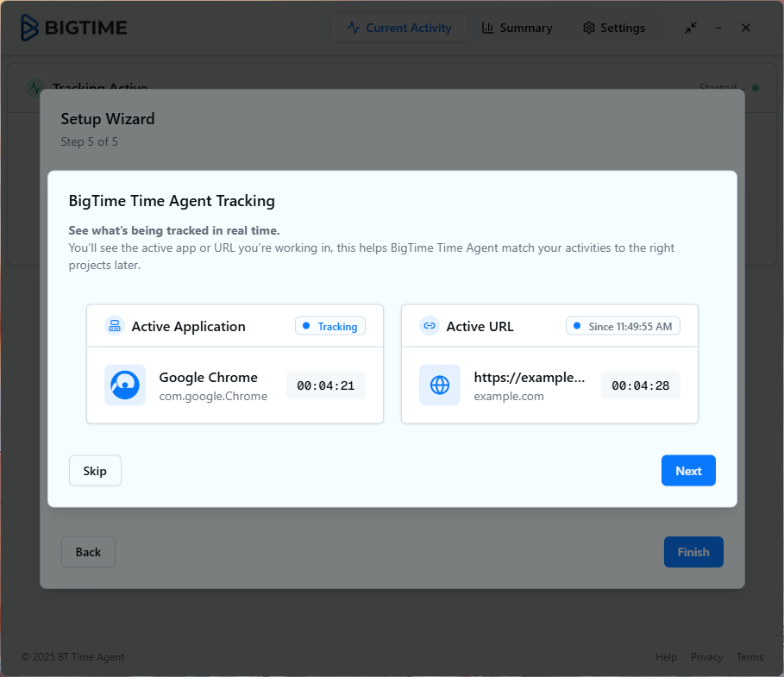
Task: Go Back in the Setup Wizard
Action: tap(88, 552)
